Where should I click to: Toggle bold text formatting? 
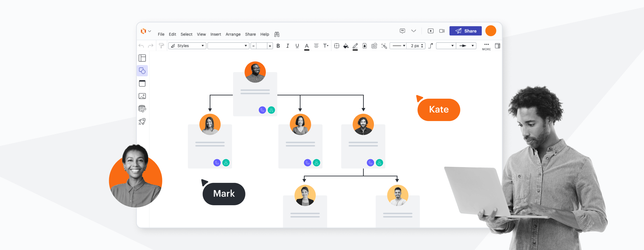coord(278,46)
